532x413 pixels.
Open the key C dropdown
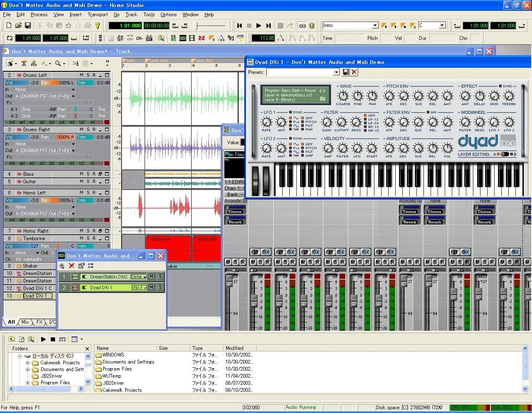(442, 25)
